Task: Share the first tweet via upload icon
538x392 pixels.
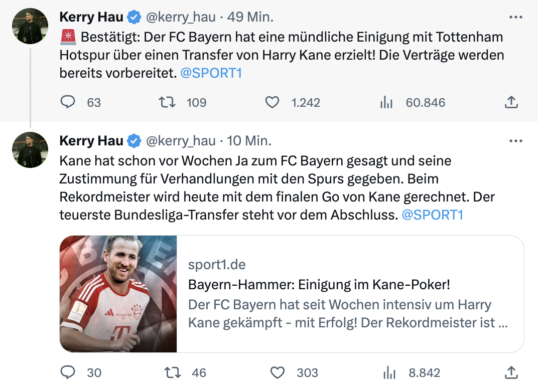Action: tap(510, 102)
